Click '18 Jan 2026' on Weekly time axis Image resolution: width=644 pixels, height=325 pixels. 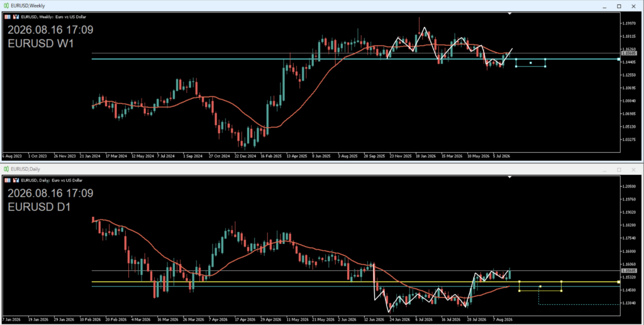click(426, 157)
